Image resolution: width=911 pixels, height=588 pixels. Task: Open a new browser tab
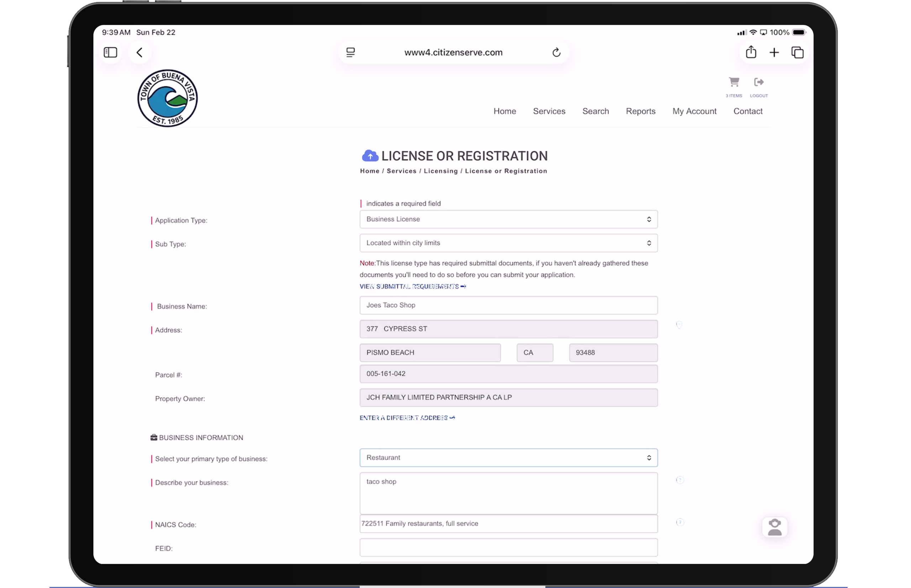click(774, 52)
